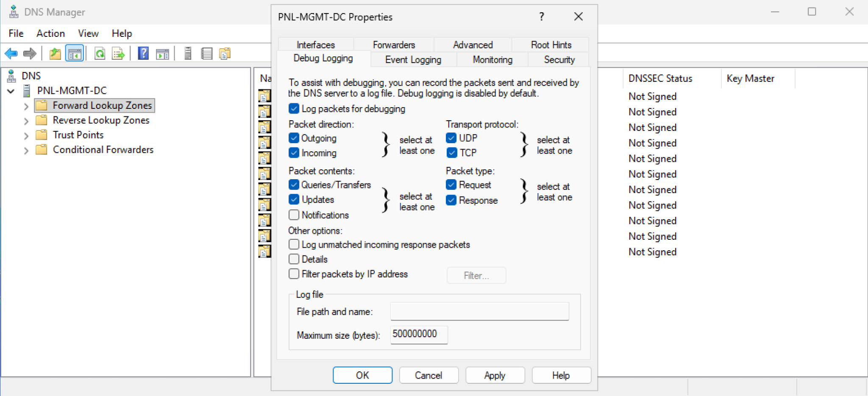Click the Export List toolbar icon
The height and width of the screenshot is (396, 868).
pos(118,53)
